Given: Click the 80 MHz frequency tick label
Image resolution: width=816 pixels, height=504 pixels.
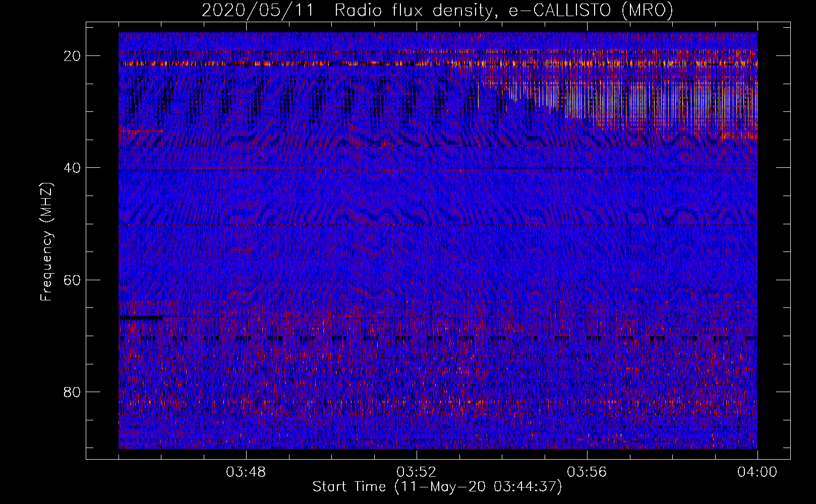Looking at the screenshot, I should (x=73, y=392).
